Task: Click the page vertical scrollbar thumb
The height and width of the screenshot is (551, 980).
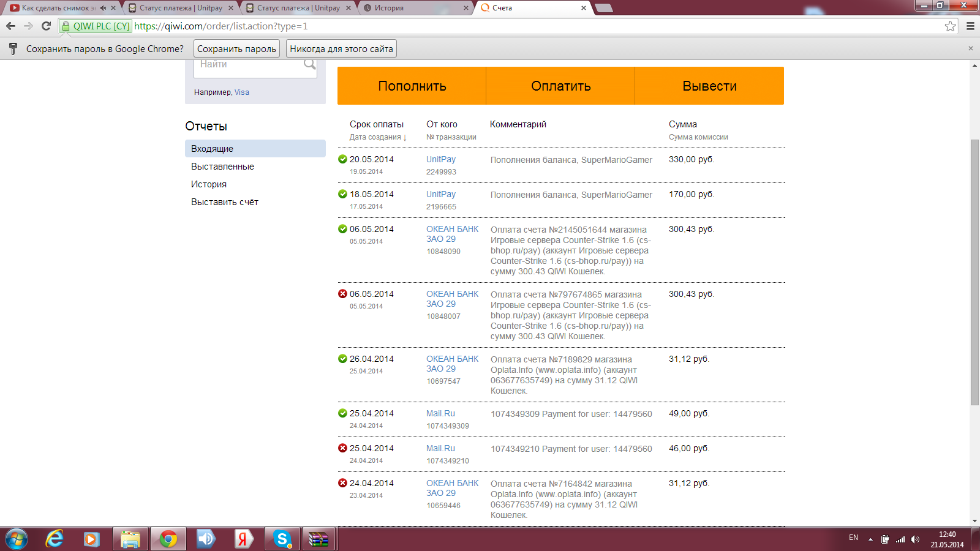Action: tap(974, 272)
